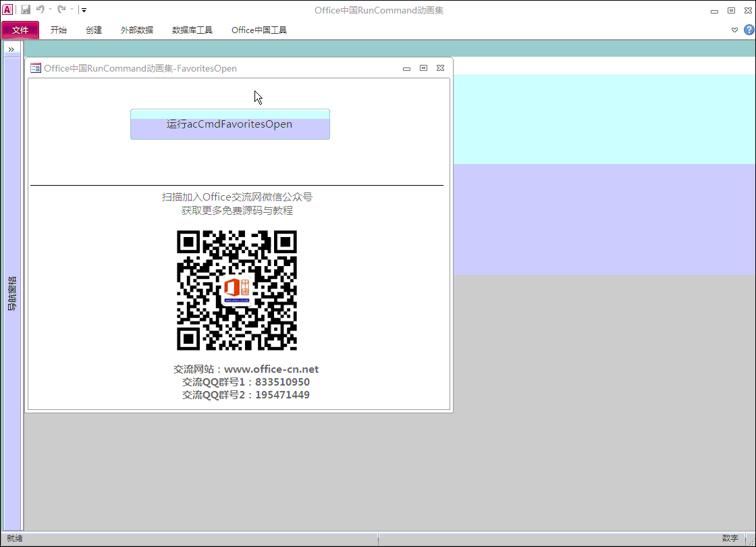
Task: Click the Access application icon in title bar
Action: (x=7, y=9)
